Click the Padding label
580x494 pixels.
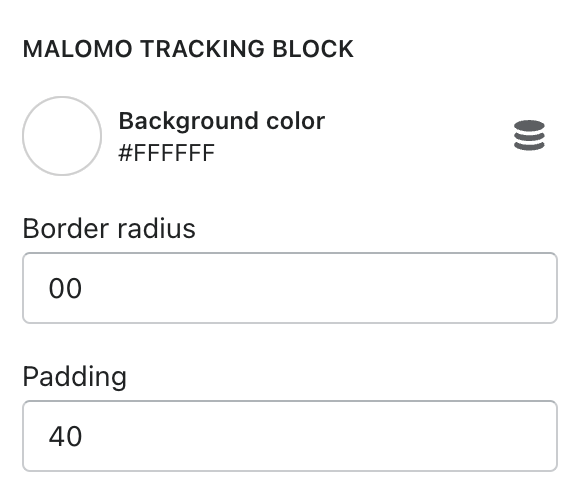[x=75, y=377]
